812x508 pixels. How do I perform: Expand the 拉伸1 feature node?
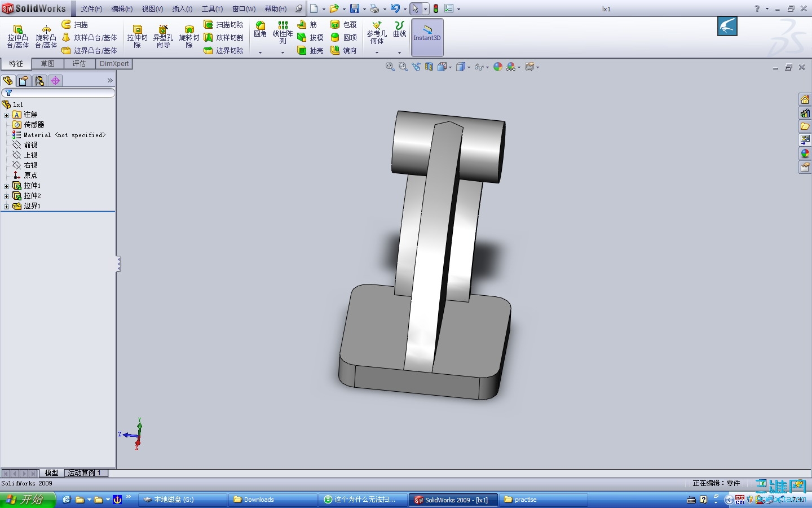pyautogui.click(x=6, y=186)
